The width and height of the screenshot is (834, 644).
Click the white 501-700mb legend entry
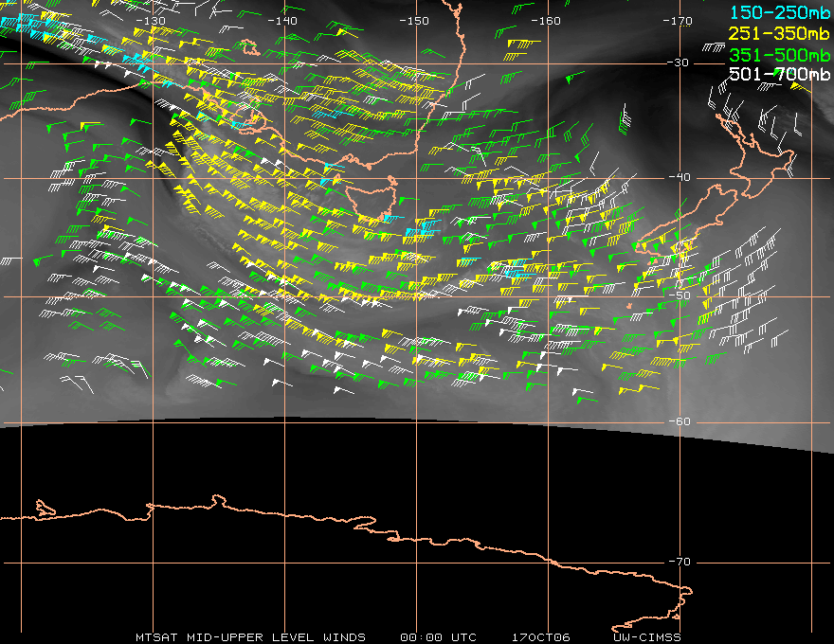780,74
